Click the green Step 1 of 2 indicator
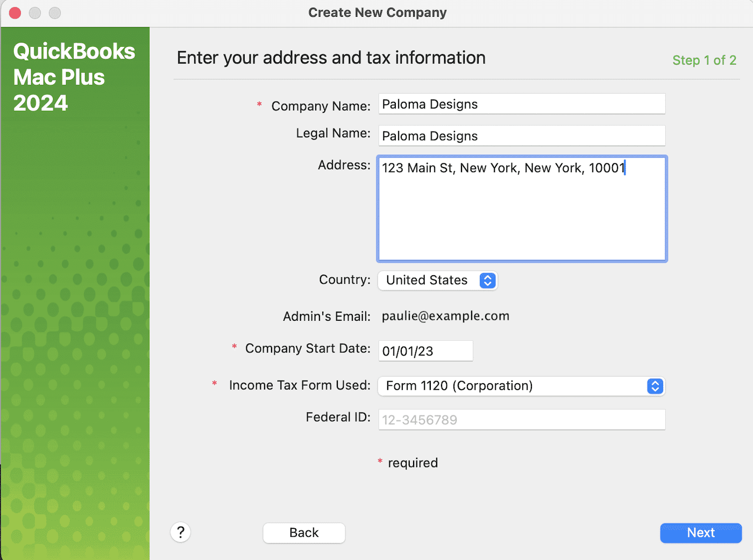The height and width of the screenshot is (560, 753). (x=704, y=60)
